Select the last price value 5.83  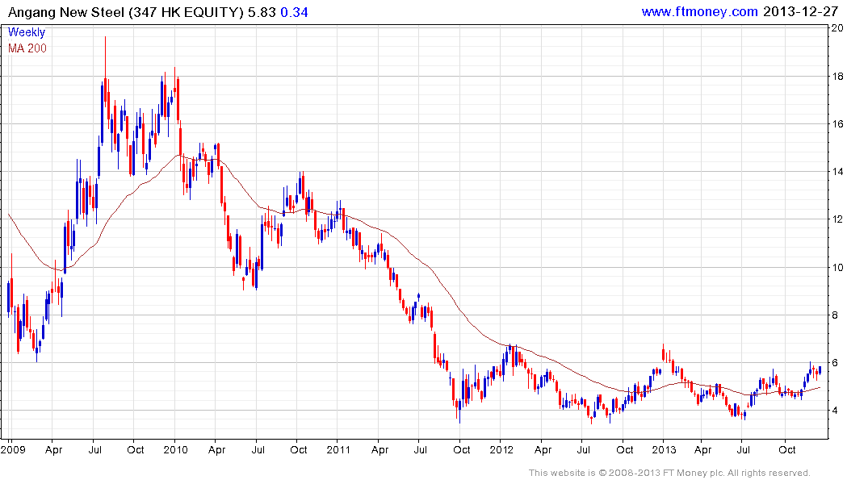[x=262, y=12]
